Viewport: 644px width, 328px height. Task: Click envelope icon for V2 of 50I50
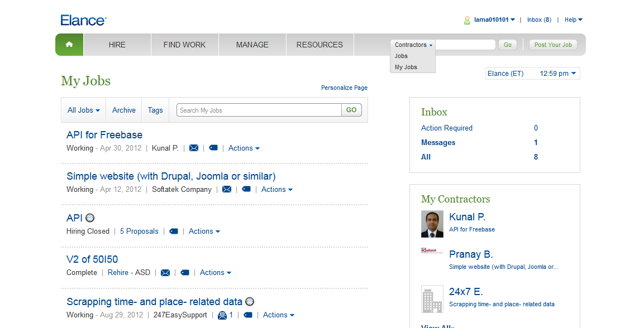[165, 273]
